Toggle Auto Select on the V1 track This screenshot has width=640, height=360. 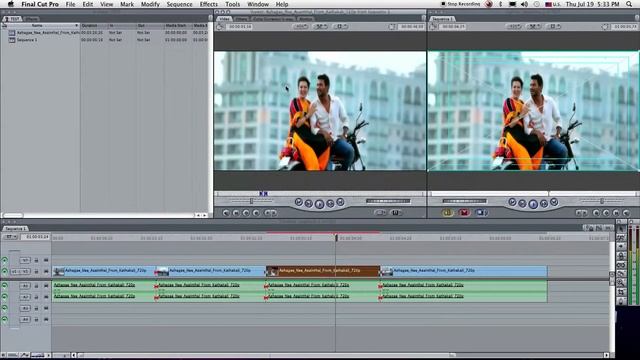(46, 271)
